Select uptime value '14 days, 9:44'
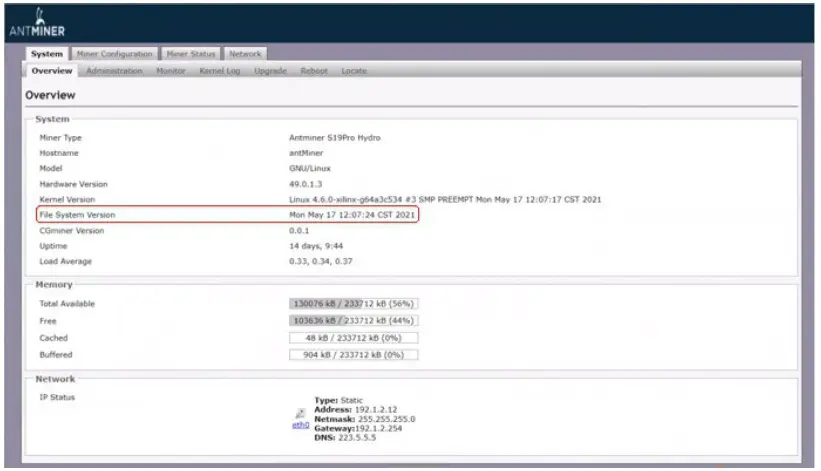 [x=316, y=246]
